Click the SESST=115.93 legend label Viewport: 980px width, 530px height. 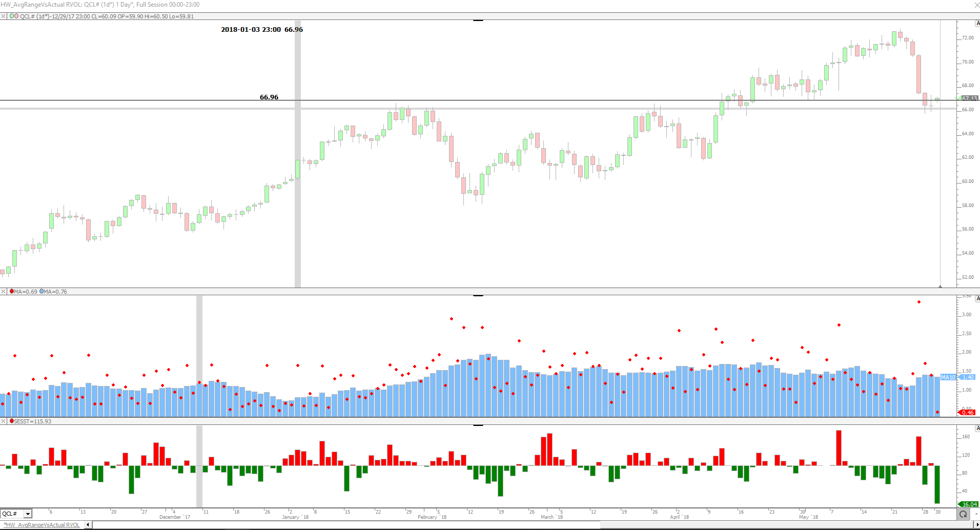tap(33, 421)
